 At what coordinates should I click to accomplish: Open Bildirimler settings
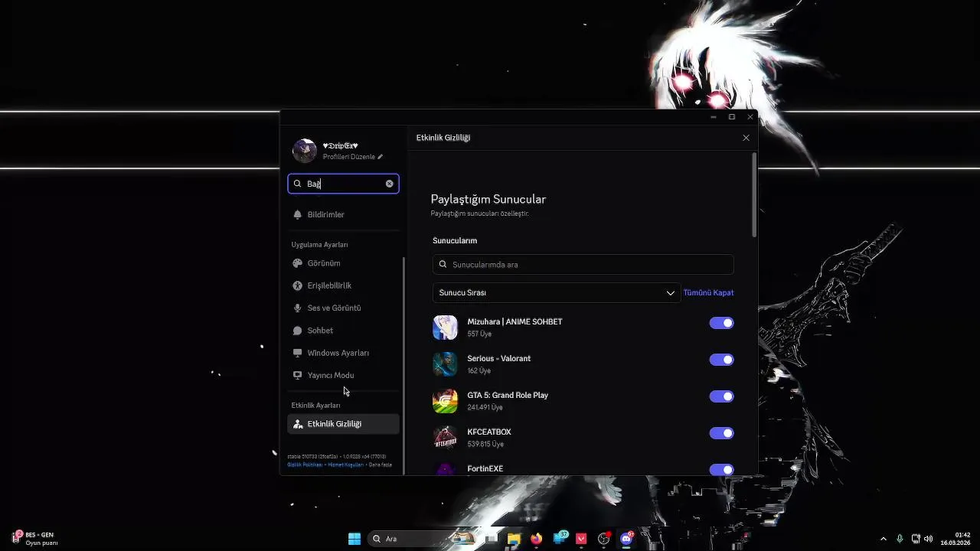tap(343, 214)
